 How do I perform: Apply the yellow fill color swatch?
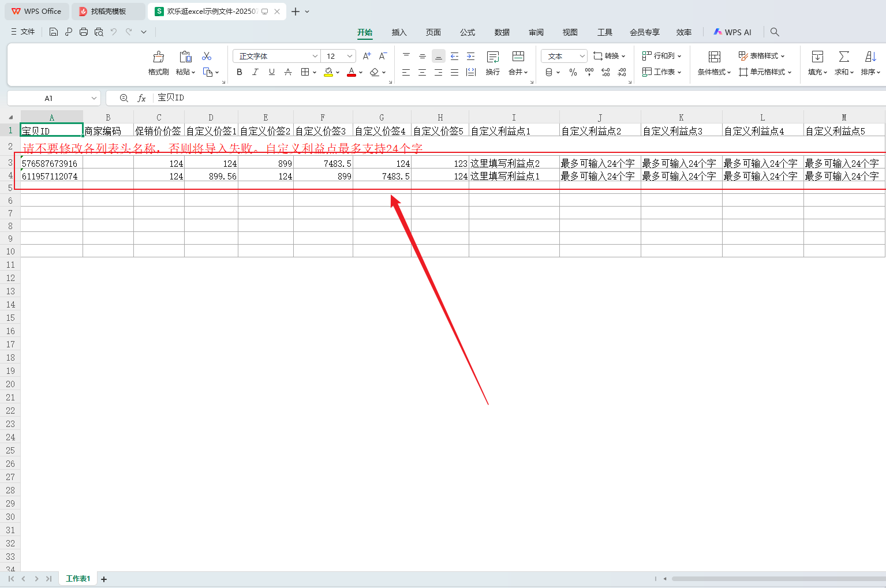(x=328, y=72)
